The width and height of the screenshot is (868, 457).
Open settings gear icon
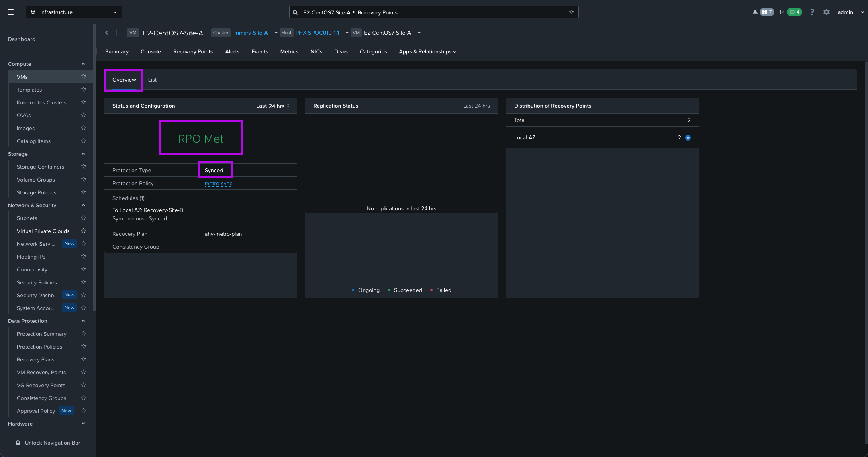(x=826, y=12)
